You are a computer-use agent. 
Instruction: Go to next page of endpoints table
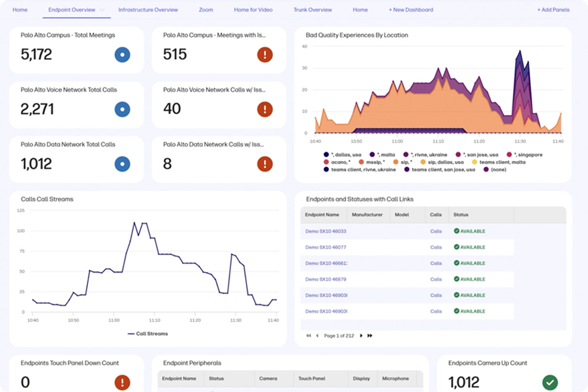coord(361,336)
